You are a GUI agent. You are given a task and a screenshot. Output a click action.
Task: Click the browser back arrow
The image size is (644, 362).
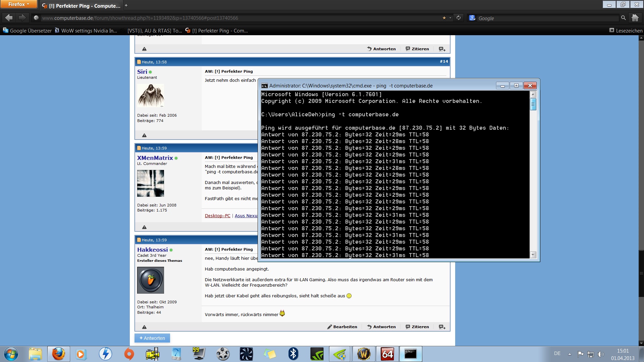point(9,18)
